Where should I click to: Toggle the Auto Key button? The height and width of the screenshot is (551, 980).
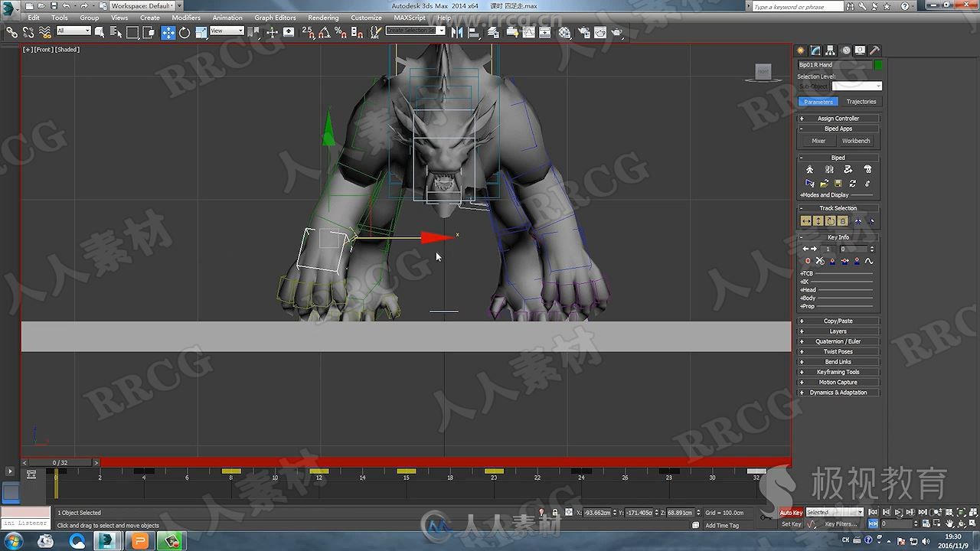(x=791, y=513)
